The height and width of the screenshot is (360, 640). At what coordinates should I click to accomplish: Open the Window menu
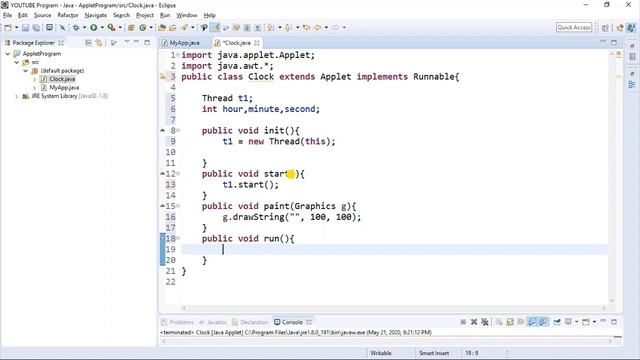click(x=187, y=15)
